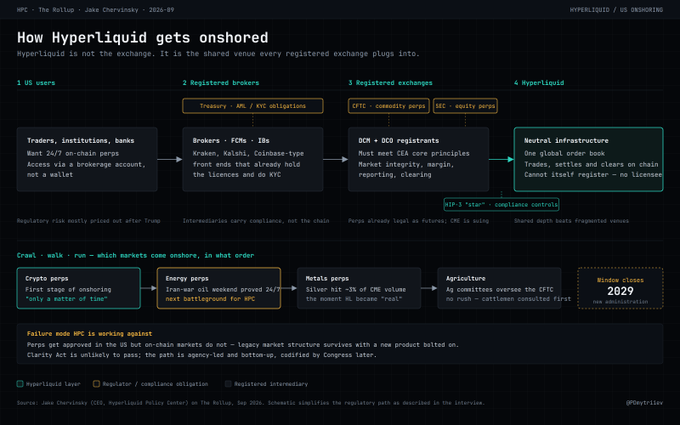The height and width of the screenshot is (425, 680).
Task: Click the source citation footnote
Action: point(251,402)
